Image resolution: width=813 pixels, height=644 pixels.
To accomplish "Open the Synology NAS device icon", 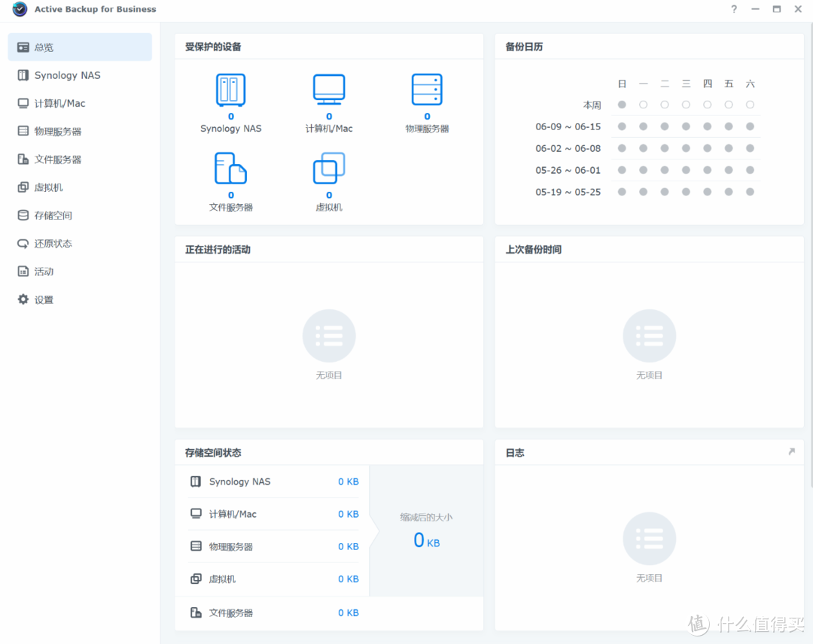I will pyautogui.click(x=230, y=90).
